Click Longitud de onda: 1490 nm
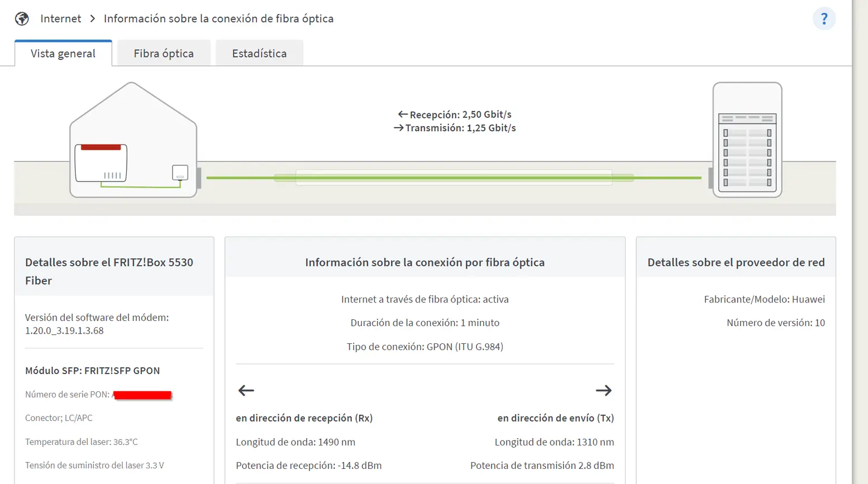The height and width of the screenshot is (484, 868). 295,442
